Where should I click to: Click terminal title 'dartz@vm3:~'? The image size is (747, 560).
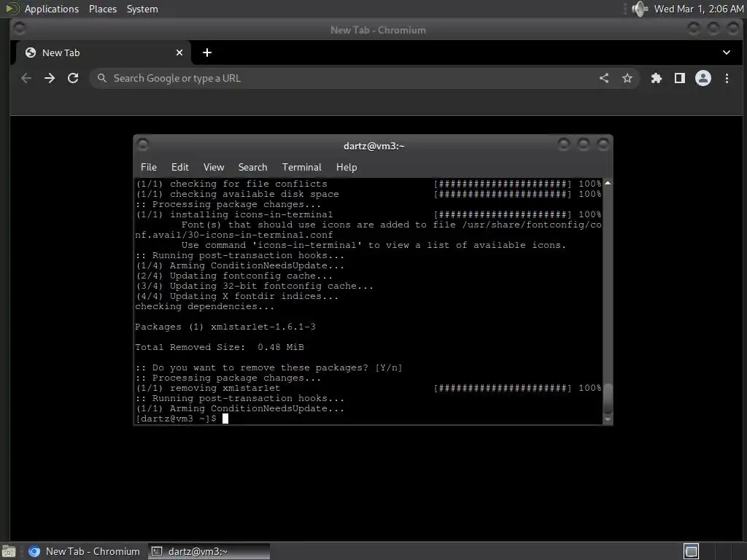(x=374, y=146)
